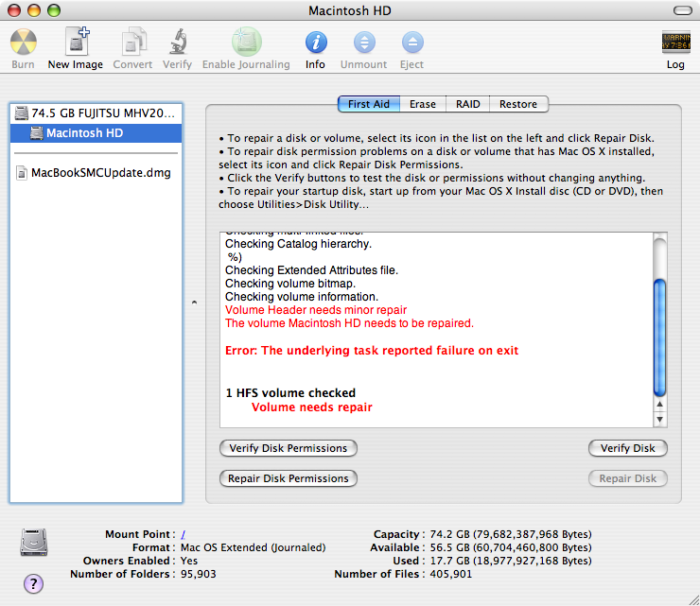Open the mount point "/" link
The width and height of the screenshot is (700, 606).
click(183, 534)
